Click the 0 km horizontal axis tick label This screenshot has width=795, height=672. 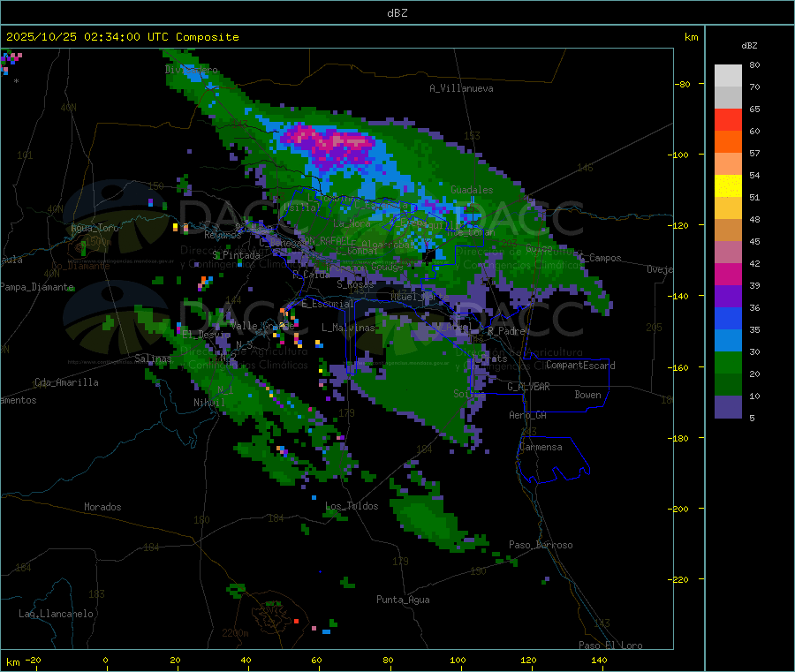tap(105, 660)
